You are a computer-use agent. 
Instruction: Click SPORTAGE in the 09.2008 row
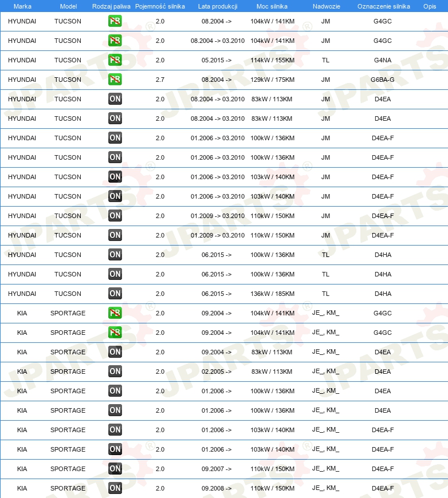tap(68, 488)
